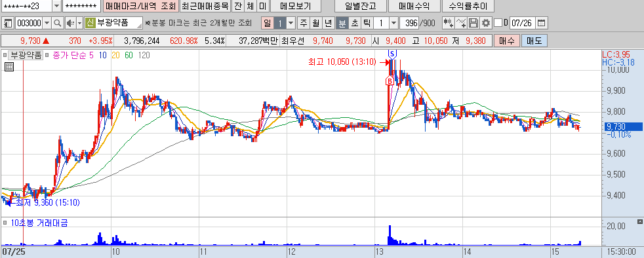Click the save diskette icon

[473, 23]
